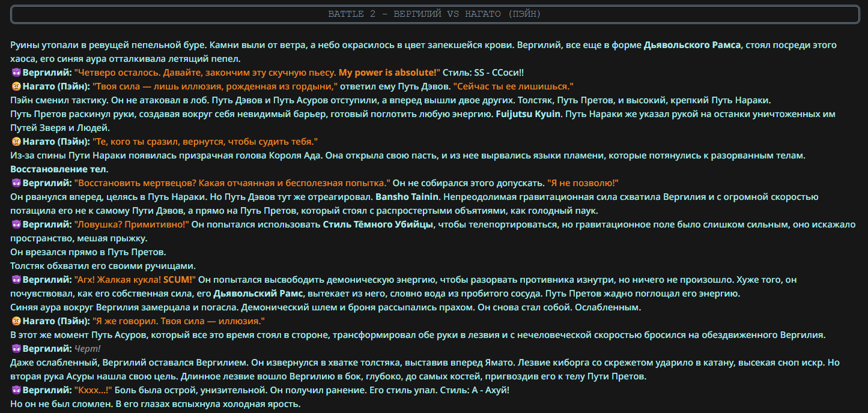Image resolution: width=868 pixels, height=413 pixels.
Task: Click the BATTLE 2 – ВЕРГИЛИЙ VS НАГАТО header bar
Action: coord(434,14)
